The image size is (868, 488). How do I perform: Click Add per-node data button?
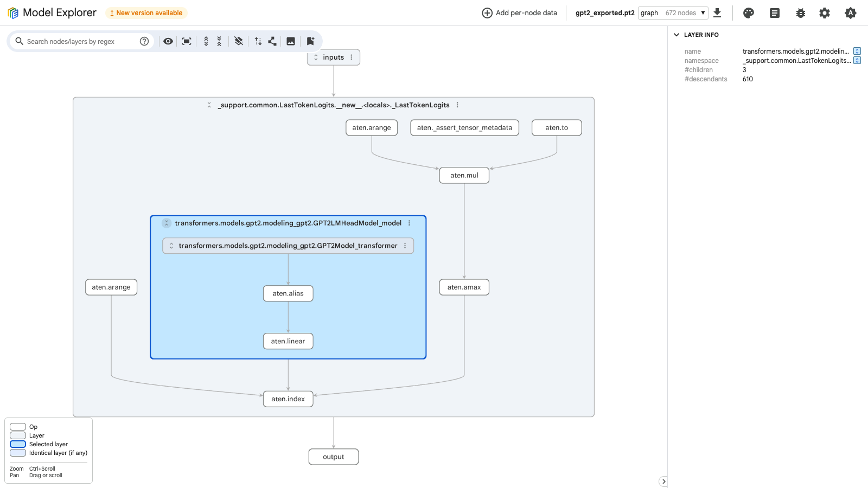pyautogui.click(x=520, y=13)
